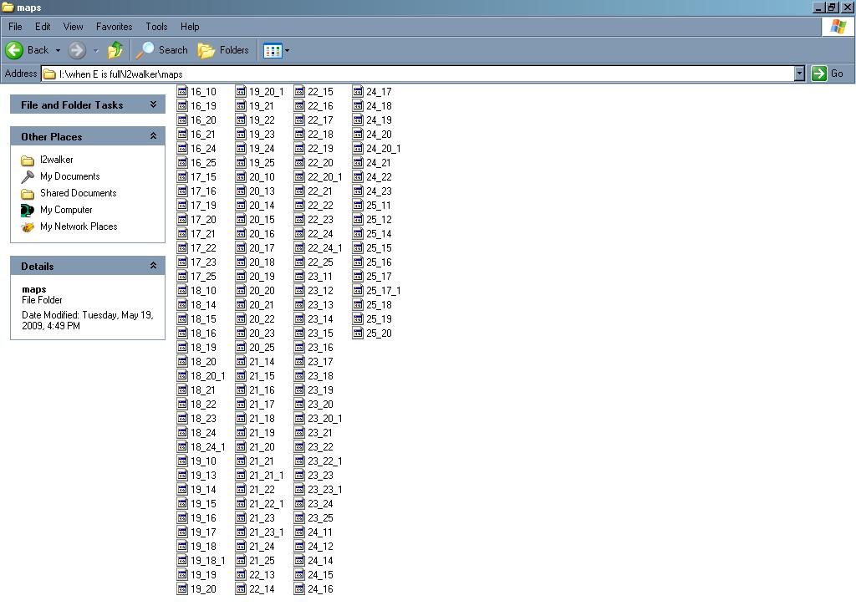This screenshot has width=856, height=616.
Task: Select the file icon for 22_15
Action: coord(299,91)
